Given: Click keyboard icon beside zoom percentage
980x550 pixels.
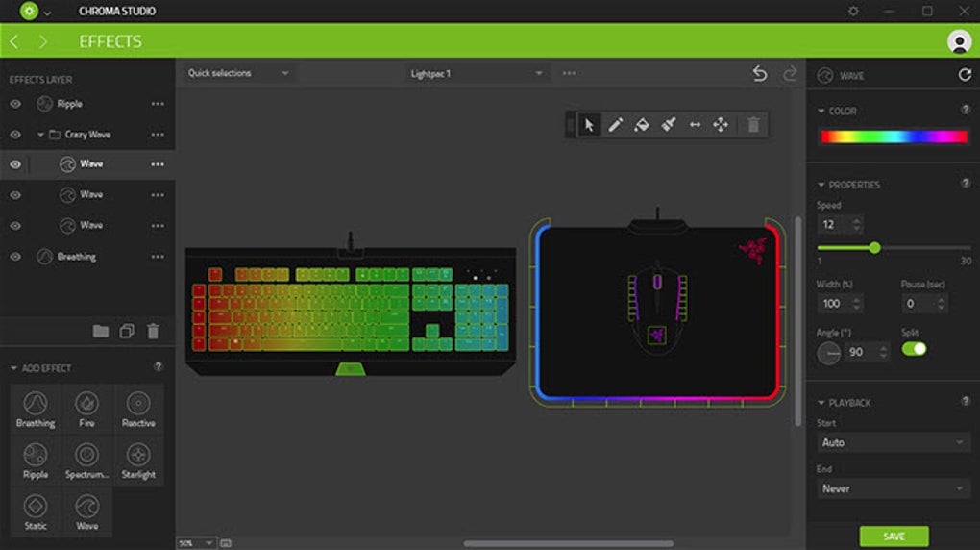Looking at the screenshot, I should [226, 543].
